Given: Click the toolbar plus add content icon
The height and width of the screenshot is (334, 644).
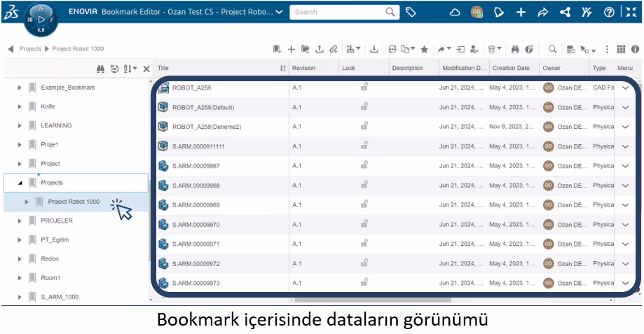Looking at the screenshot, I should click(x=292, y=49).
